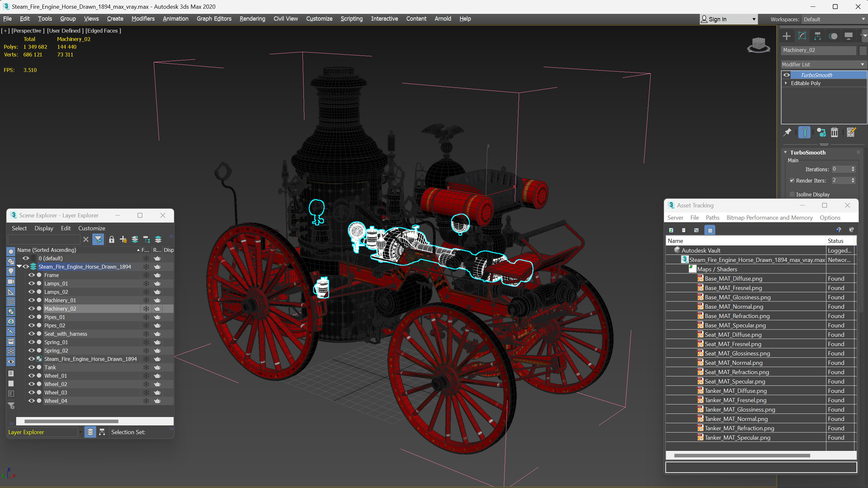Switch Asset Tracking to table view icon
The height and width of the screenshot is (488, 868).
tap(710, 230)
